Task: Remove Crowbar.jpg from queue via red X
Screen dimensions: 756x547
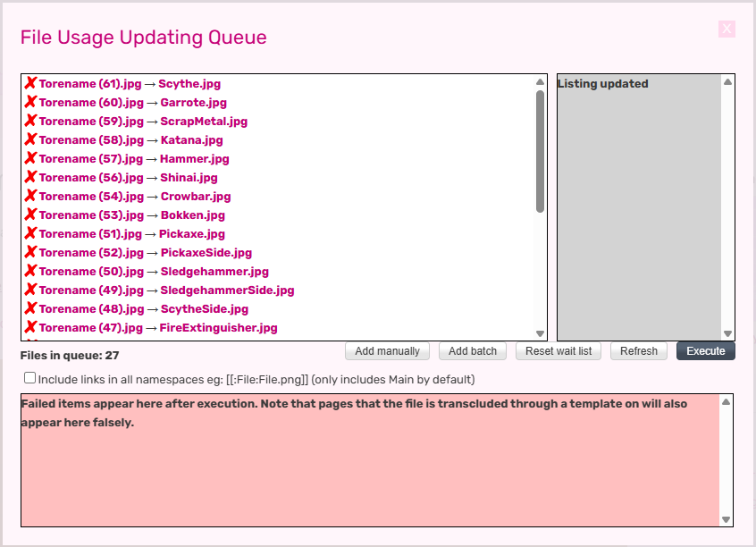Action: [30, 196]
